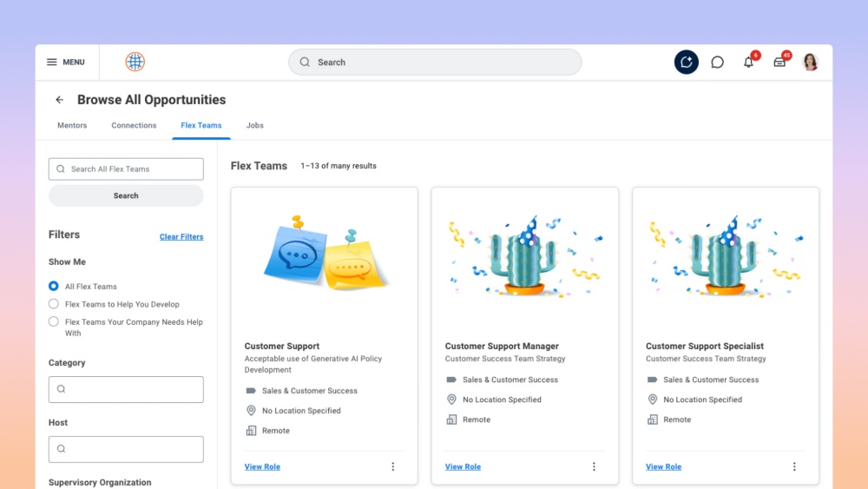Switch to the Mentors tab
Image resolution: width=868 pixels, height=489 pixels.
[72, 125]
